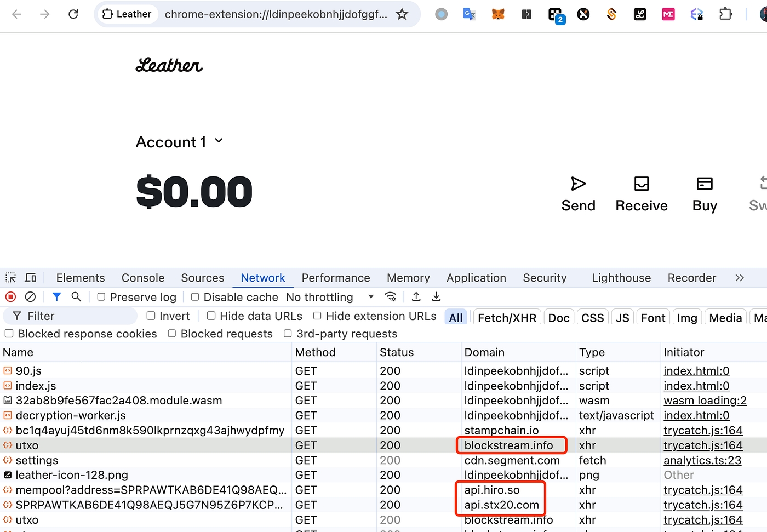Click the Send icon in Leather wallet
The width and height of the screenshot is (767, 532).
[578, 184]
